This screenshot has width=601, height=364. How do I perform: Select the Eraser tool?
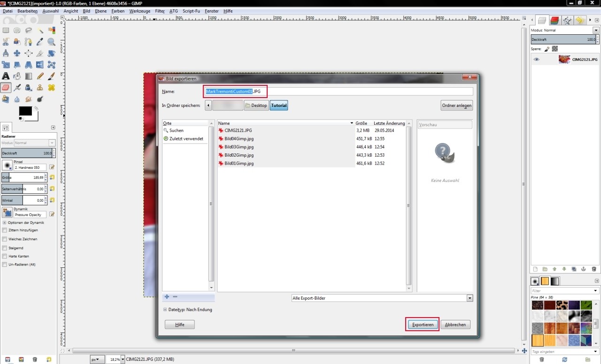click(6, 87)
